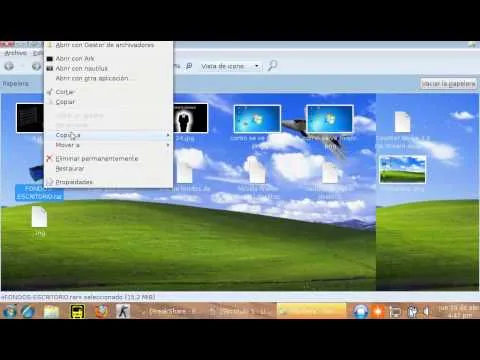Select the .jpg file below FONDOS ESCRITORIO.rar
480x360 pixels.
pos(39,217)
